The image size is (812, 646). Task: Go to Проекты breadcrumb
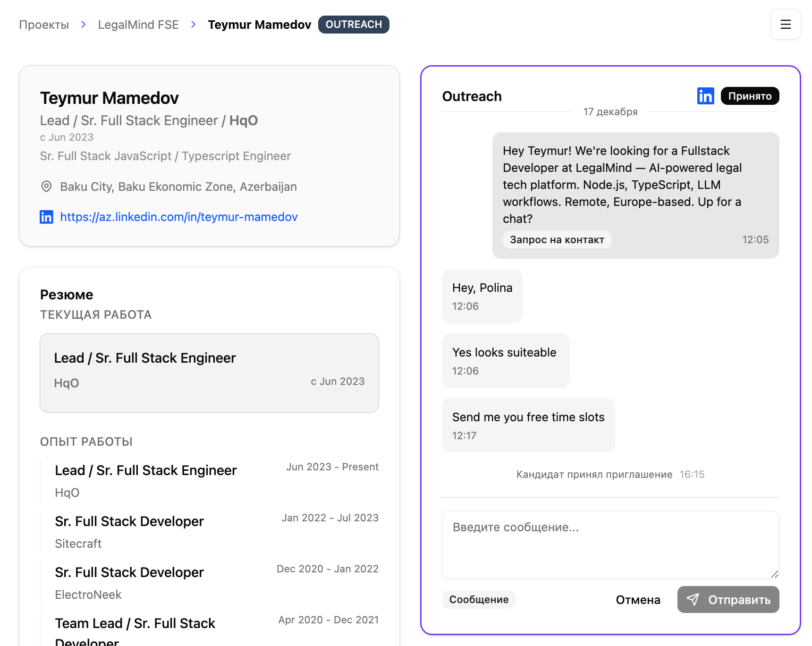(44, 25)
